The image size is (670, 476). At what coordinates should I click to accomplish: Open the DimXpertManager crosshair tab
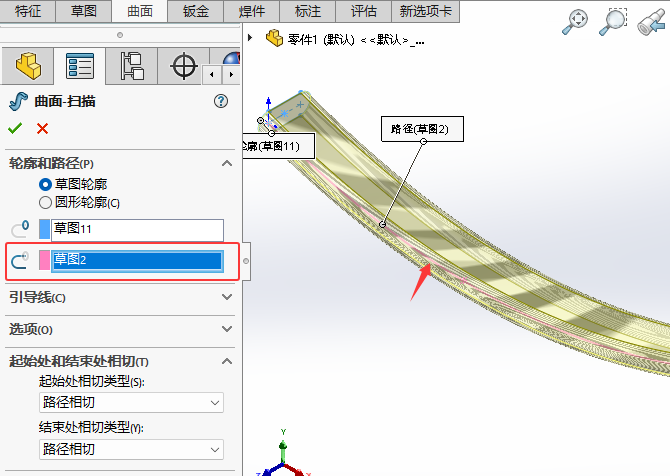click(x=184, y=66)
